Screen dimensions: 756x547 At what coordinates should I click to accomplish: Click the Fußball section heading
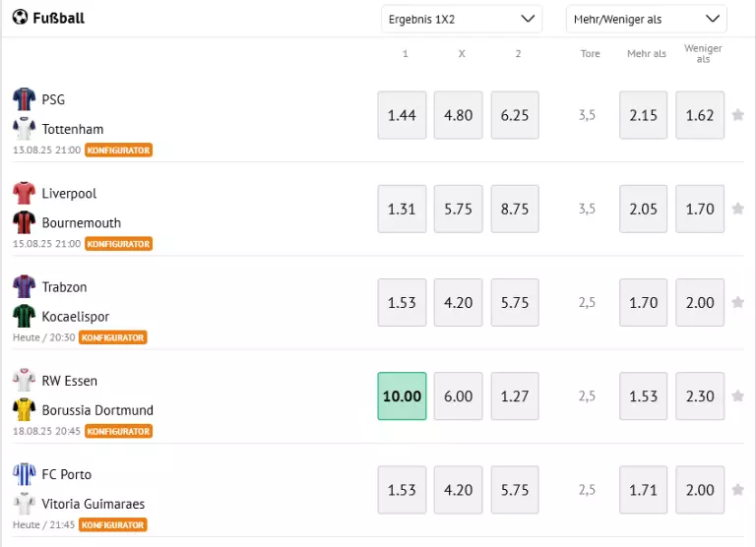[x=58, y=19]
